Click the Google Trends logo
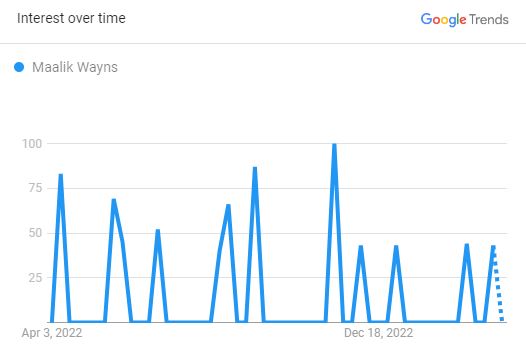The image size is (526, 363). pyautogui.click(x=465, y=19)
